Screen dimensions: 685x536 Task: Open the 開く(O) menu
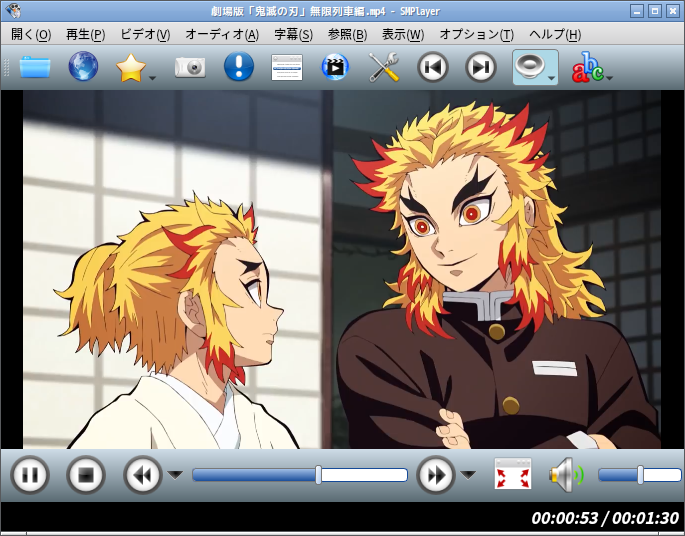click(31, 35)
